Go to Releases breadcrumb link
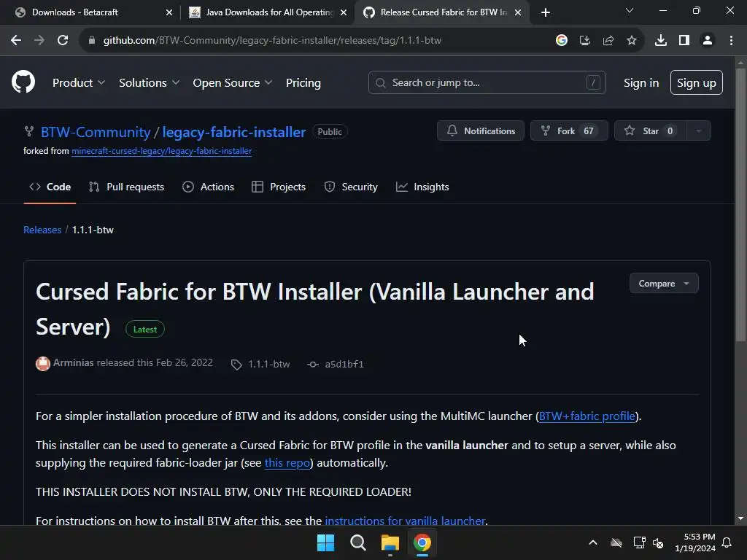 42,230
